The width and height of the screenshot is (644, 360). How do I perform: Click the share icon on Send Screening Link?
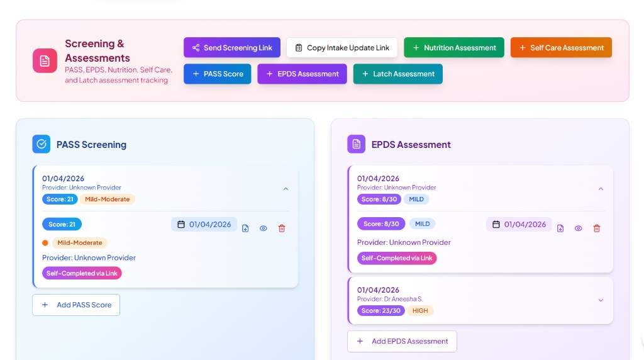tap(196, 48)
